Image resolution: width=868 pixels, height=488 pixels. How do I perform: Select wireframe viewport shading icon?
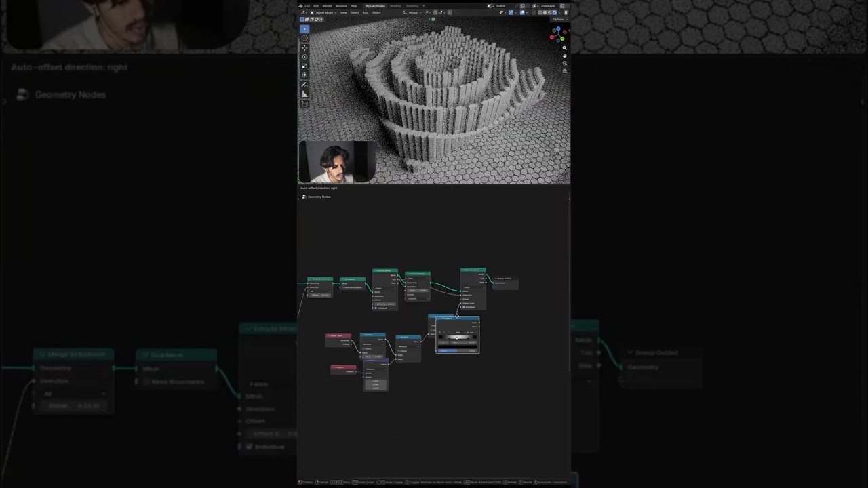point(540,12)
